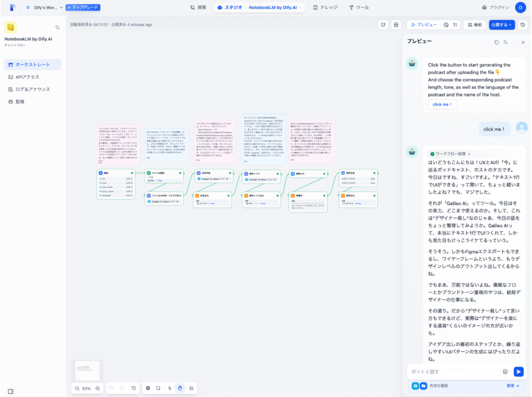Zoom out the workflow canvas
Viewport: 532px width, 397px height.
77,388
